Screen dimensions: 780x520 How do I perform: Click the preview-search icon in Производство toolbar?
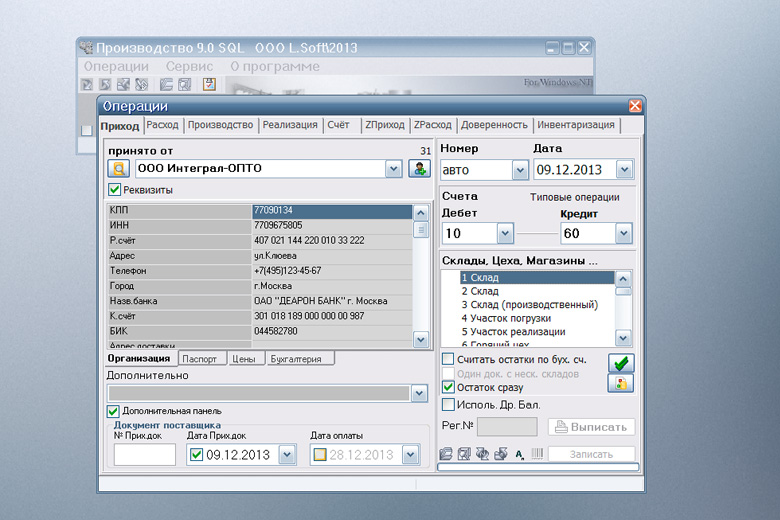click(x=185, y=85)
